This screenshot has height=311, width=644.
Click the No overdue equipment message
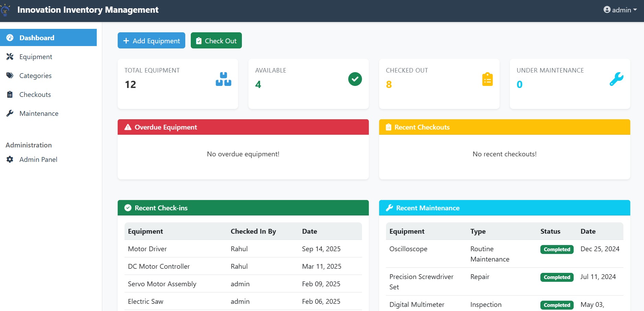coord(243,154)
